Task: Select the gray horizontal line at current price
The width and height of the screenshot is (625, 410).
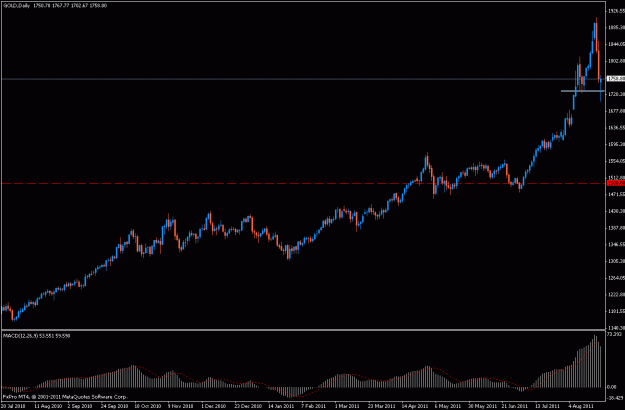Action: point(303,79)
